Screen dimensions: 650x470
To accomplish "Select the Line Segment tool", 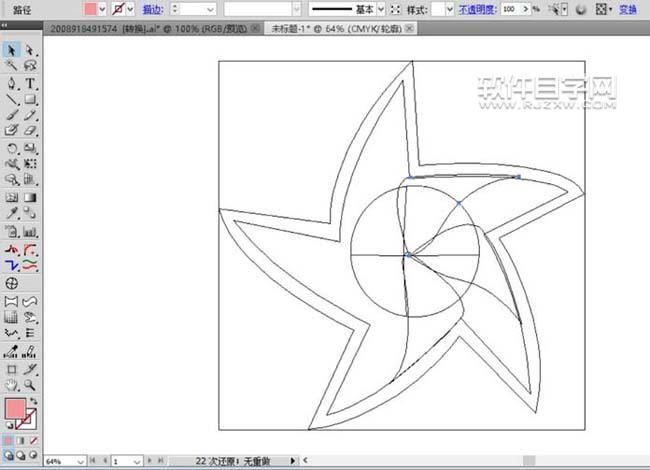I will point(11,99).
